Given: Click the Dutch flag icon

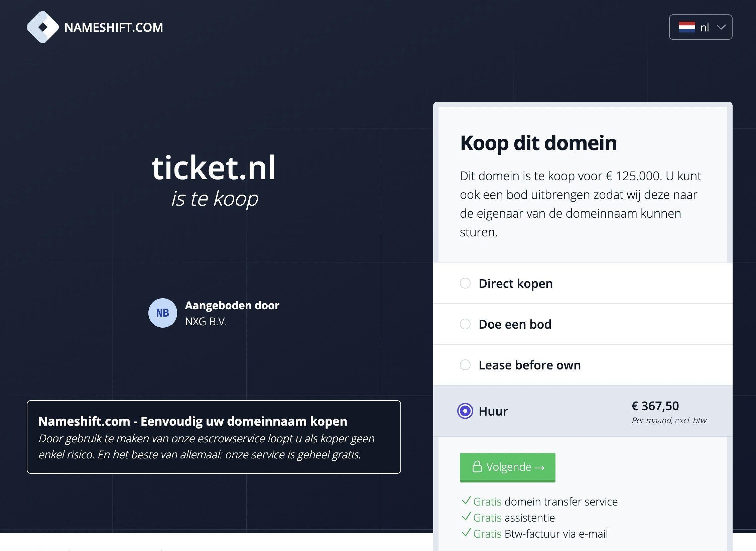Looking at the screenshot, I should coord(687,27).
